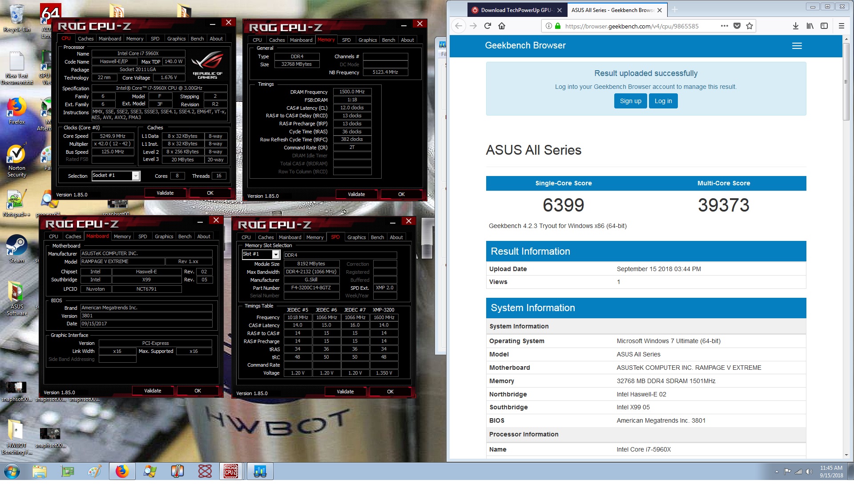Open the Firefox downloads panel
This screenshot has width=854, height=504.
(x=796, y=26)
